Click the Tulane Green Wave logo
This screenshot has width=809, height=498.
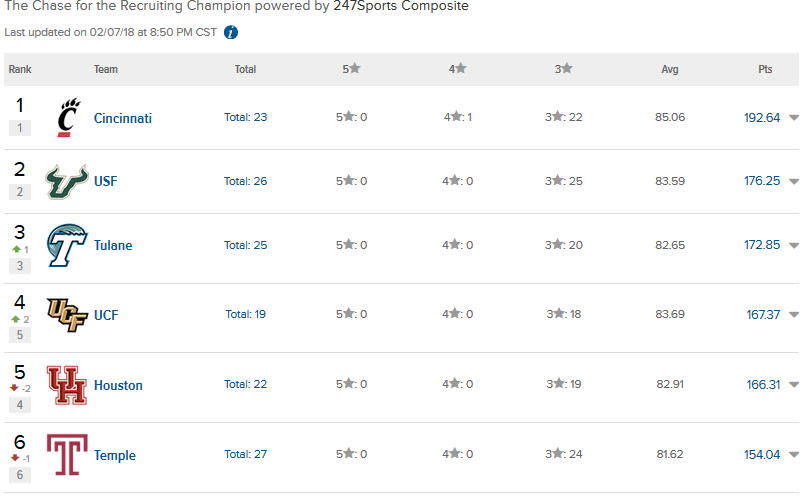click(67, 245)
